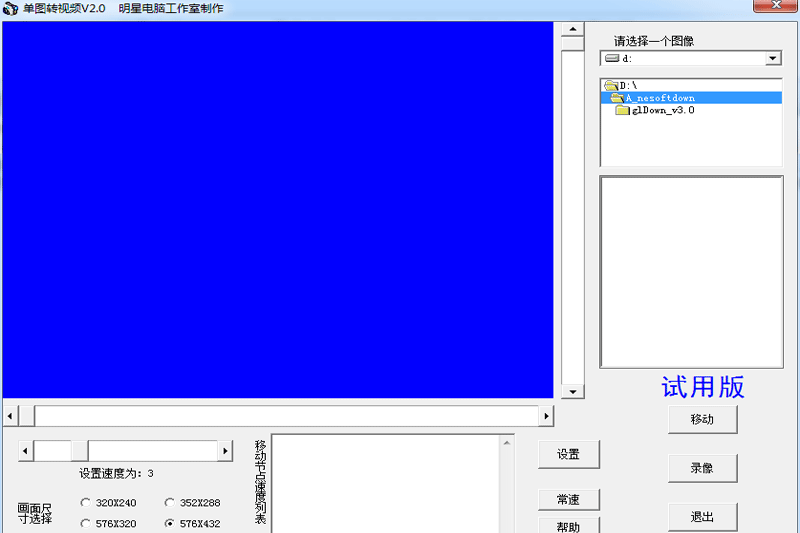Click the preview horizontal scrollbar thumb

(x=27, y=416)
